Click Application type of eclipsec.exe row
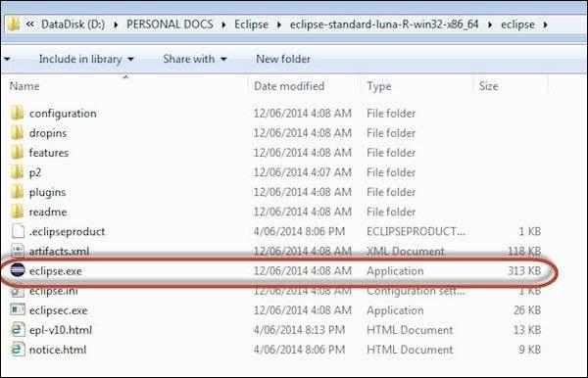This screenshot has height=378, width=588. (395, 310)
